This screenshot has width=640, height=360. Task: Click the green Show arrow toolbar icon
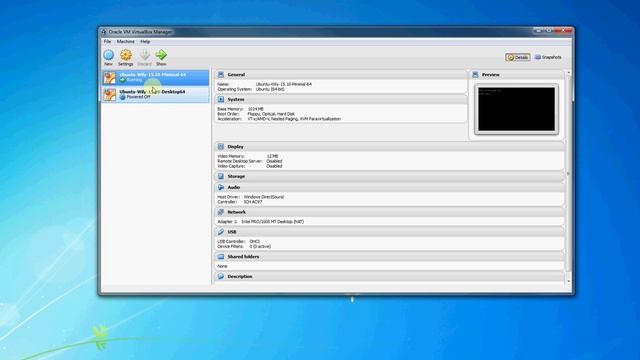point(161,55)
